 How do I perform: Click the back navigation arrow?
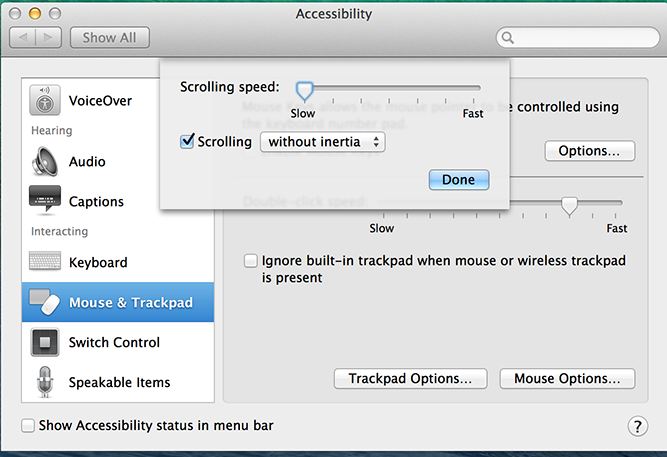(x=24, y=38)
